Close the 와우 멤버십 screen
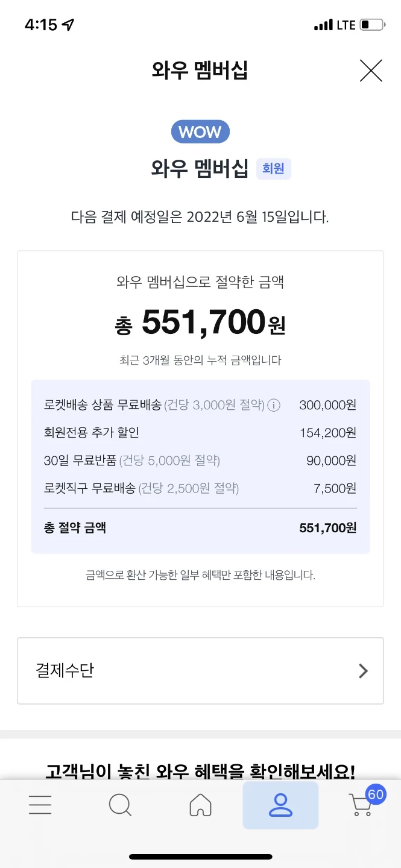Screen dimensions: 401x868 coord(371,71)
